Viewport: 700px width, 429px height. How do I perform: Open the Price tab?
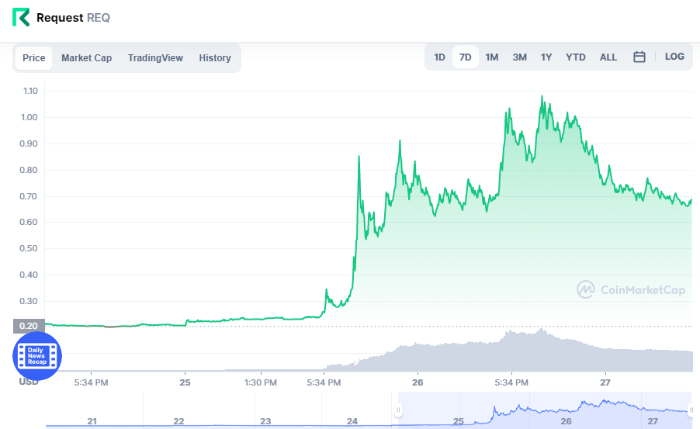coord(33,58)
